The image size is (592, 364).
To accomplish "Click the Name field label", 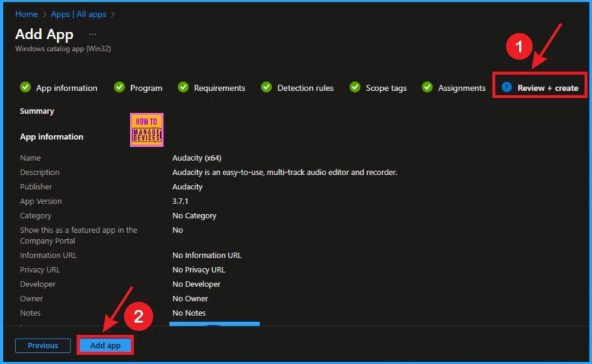I will coord(30,158).
